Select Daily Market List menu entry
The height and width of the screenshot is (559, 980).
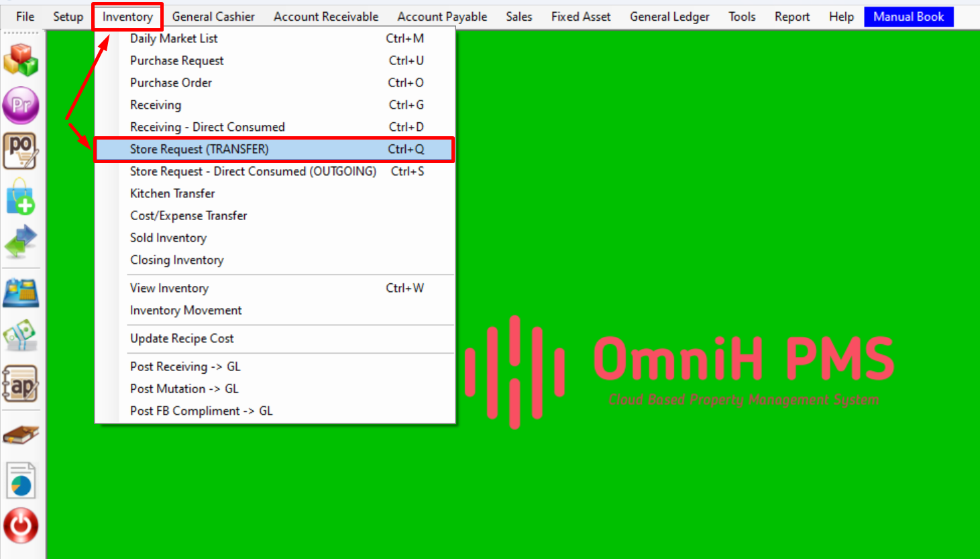pyautogui.click(x=275, y=38)
